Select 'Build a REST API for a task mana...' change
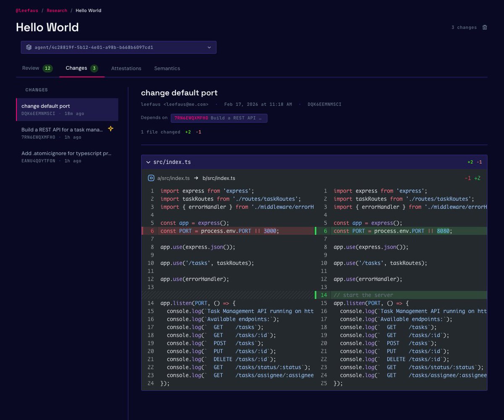Screen dimensions: 504x420 coord(67,133)
